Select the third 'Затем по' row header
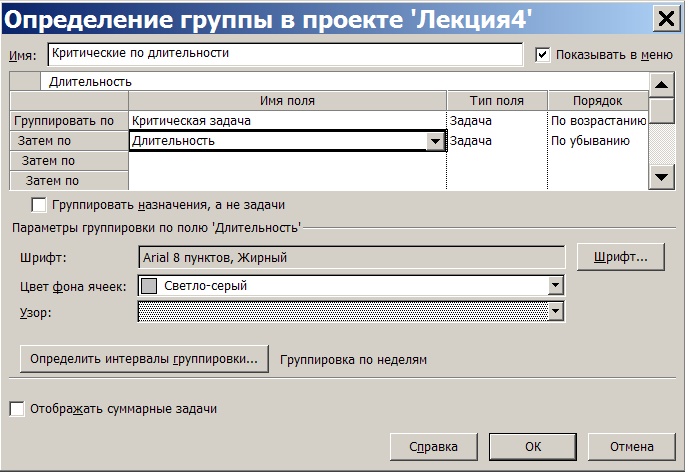Image resolution: width=685 pixels, height=472 pixels. (69, 180)
